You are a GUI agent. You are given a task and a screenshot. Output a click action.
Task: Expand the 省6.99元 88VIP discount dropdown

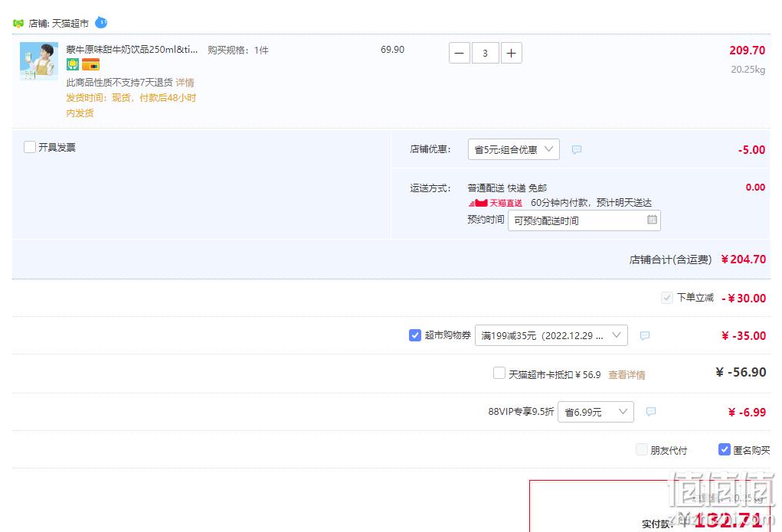pyautogui.click(x=596, y=412)
